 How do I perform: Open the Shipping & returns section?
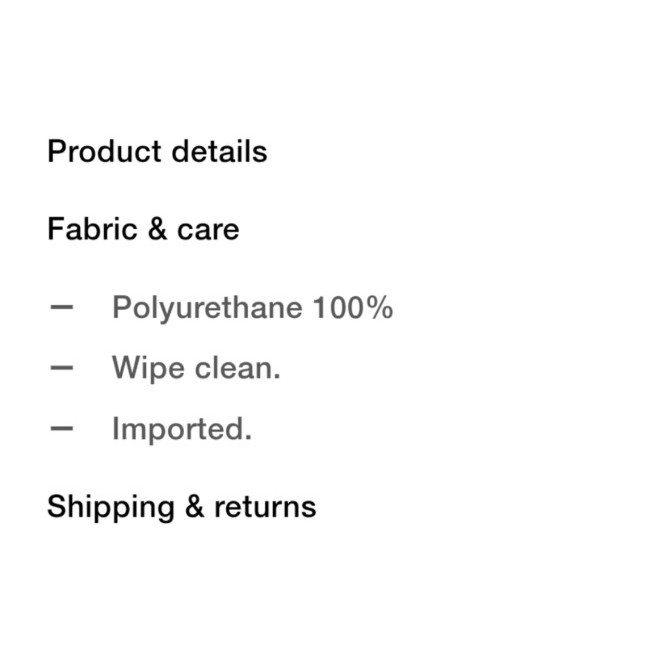pyautogui.click(x=181, y=507)
